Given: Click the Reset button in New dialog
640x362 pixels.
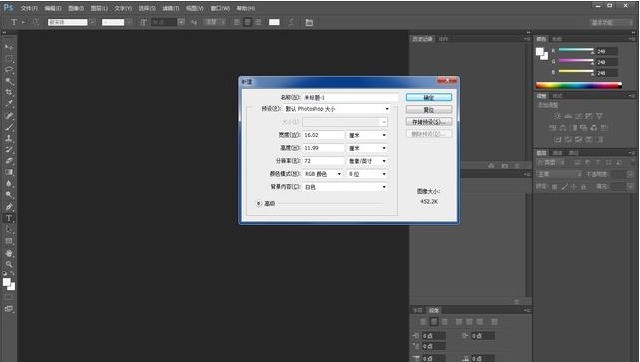Looking at the screenshot, I should tap(429, 110).
